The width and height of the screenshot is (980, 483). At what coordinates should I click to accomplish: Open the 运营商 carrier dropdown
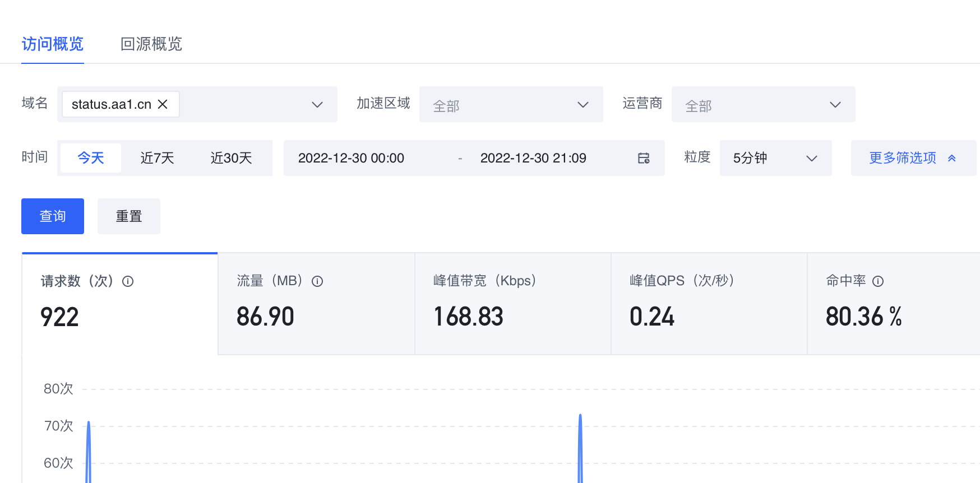point(763,105)
